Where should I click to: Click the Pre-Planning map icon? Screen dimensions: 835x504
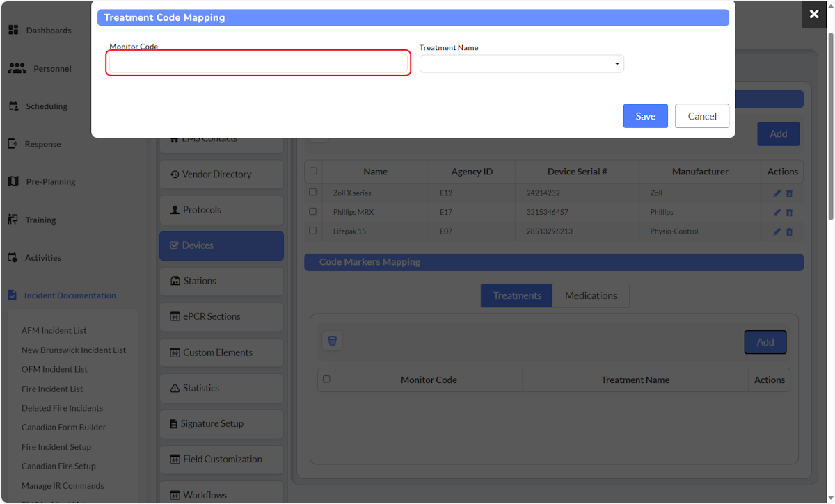[13, 181]
